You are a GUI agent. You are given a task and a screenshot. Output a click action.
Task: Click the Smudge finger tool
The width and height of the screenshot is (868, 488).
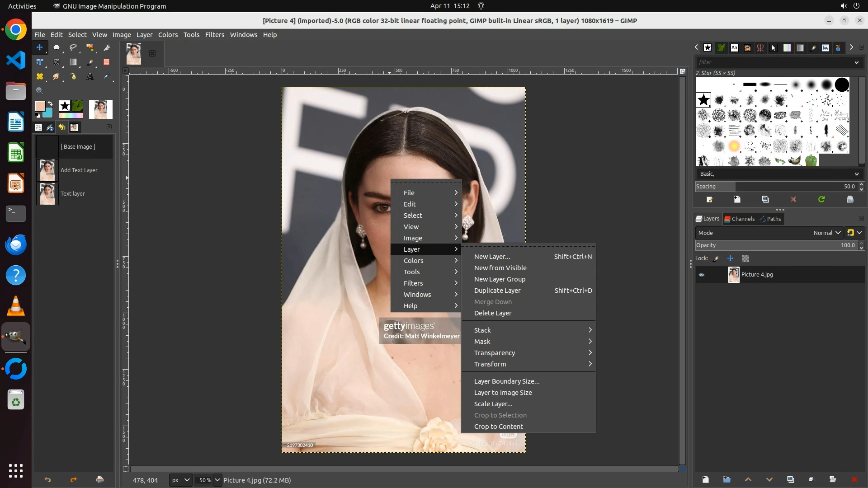tap(56, 76)
